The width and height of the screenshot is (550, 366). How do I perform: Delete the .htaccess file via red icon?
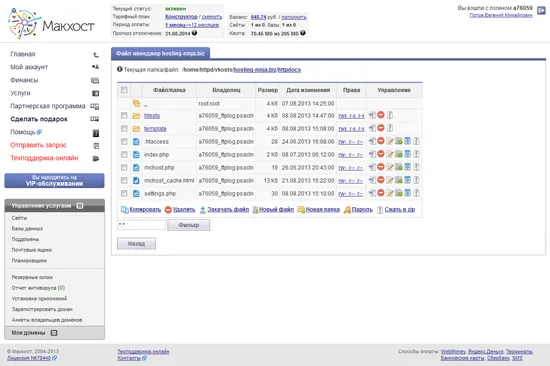coord(381,141)
